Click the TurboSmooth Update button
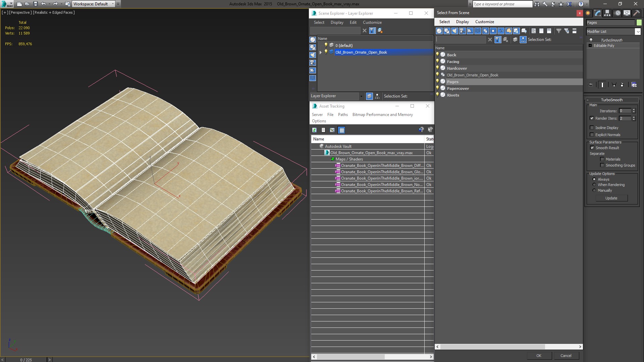Image resolution: width=644 pixels, height=362 pixels. (x=611, y=198)
